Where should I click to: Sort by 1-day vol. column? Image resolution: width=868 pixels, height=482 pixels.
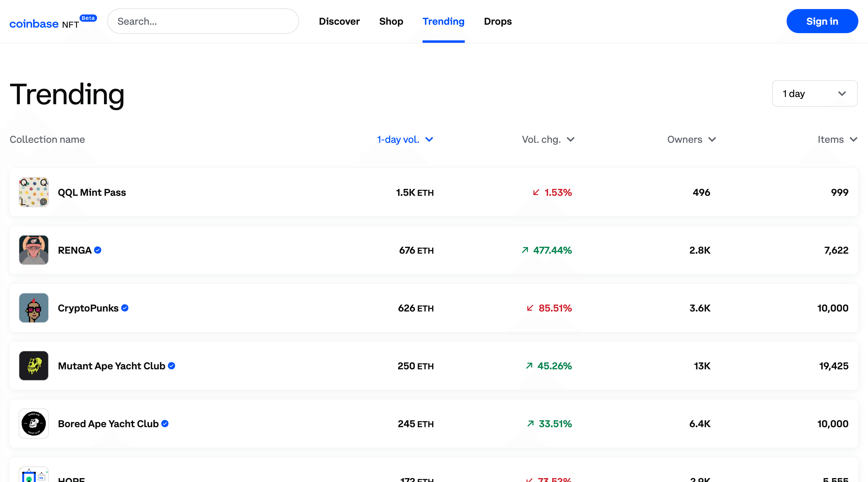click(x=405, y=139)
